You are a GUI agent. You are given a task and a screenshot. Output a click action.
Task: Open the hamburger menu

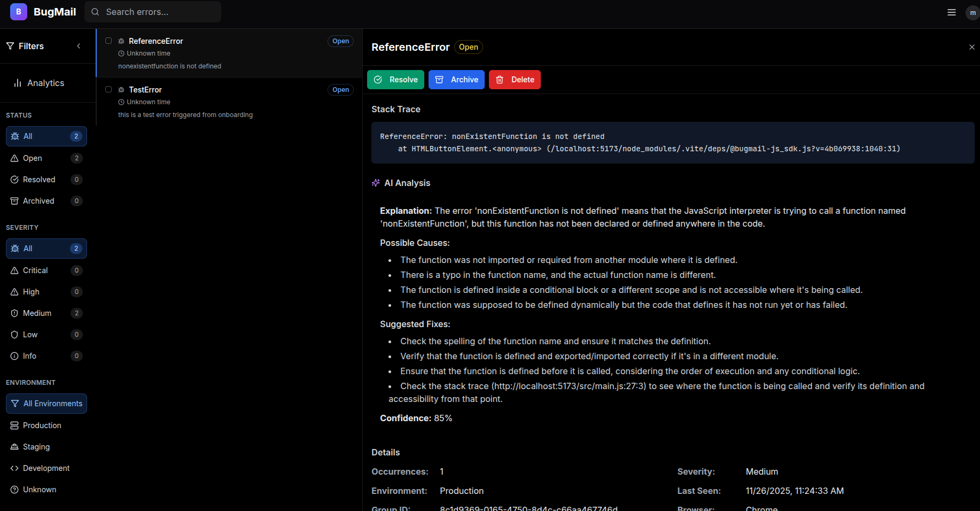click(952, 12)
